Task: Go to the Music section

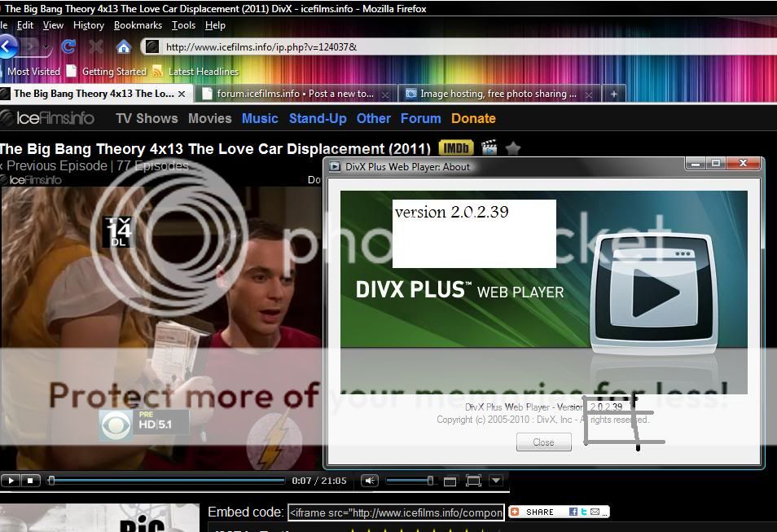Action: [x=260, y=118]
